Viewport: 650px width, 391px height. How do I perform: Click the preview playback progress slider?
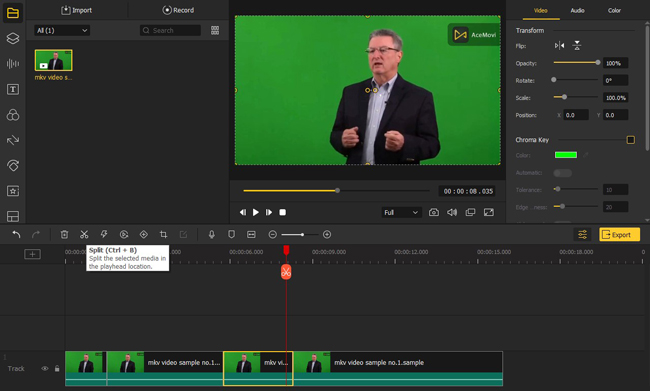[336, 191]
